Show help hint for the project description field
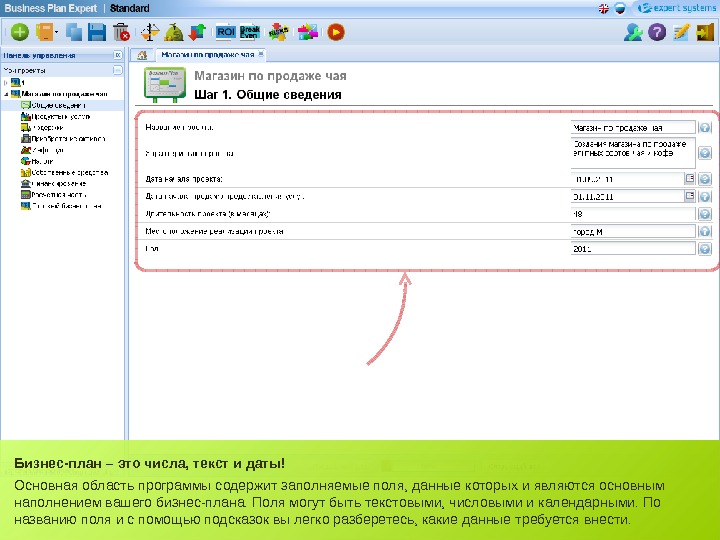 (705, 153)
